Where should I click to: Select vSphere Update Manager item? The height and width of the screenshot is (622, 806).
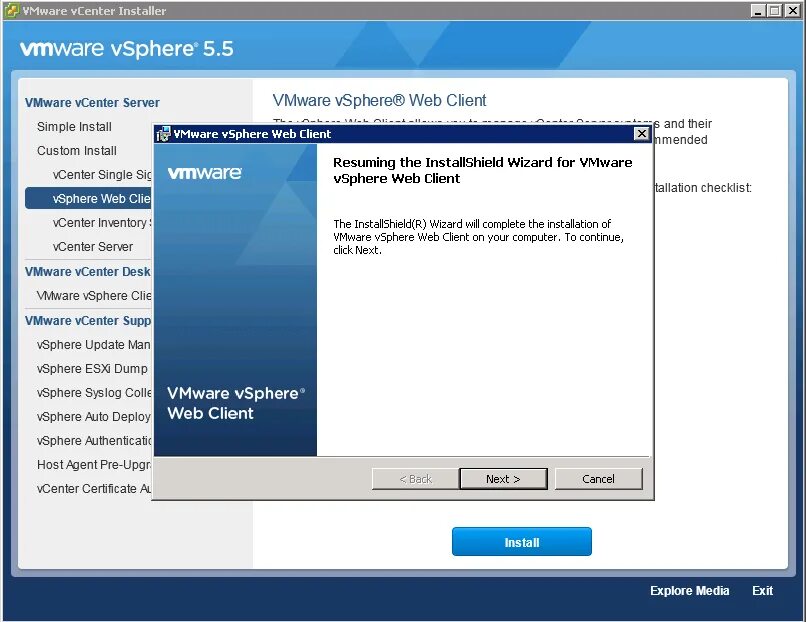click(x=94, y=344)
